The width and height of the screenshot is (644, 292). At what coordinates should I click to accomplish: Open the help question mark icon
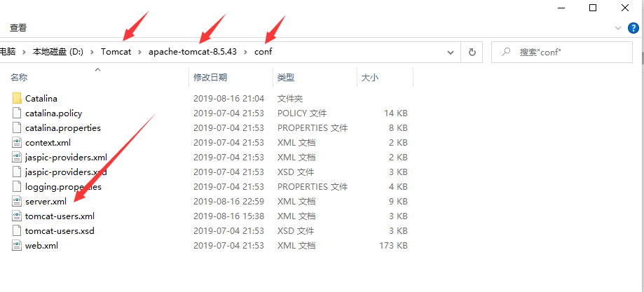click(x=633, y=28)
